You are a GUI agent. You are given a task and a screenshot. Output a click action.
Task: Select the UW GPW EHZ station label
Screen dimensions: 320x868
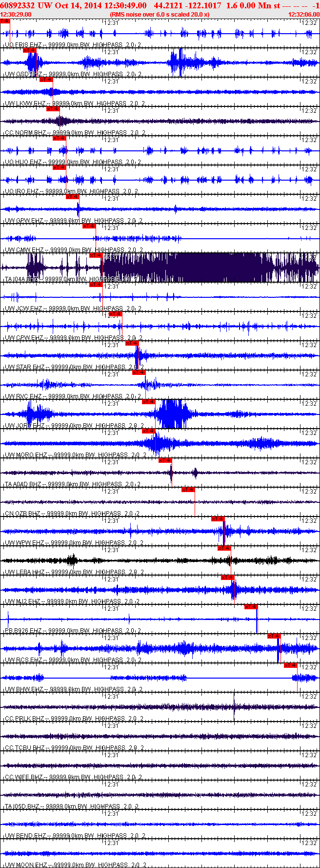(x=24, y=221)
